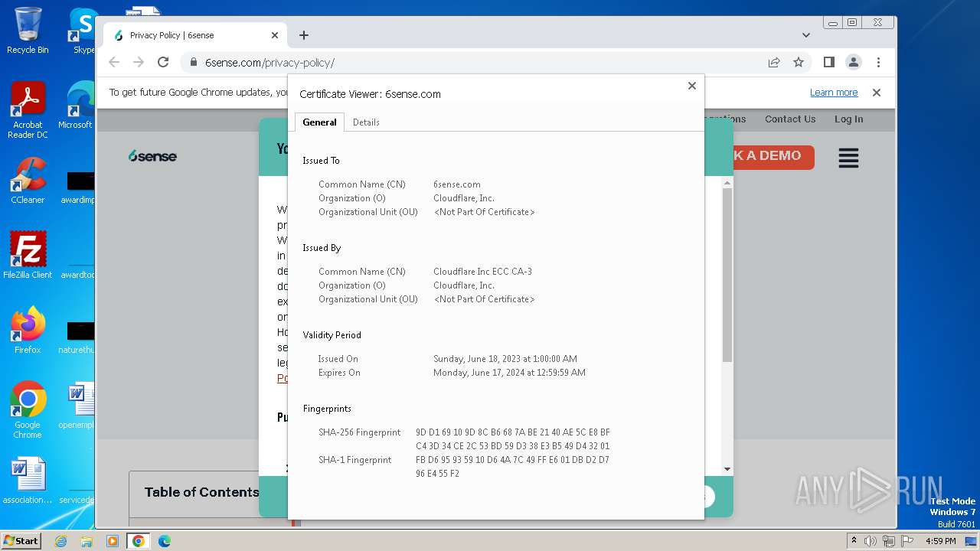Click the scrollbar down arrow
The height and width of the screenshot is (551, 980).
(x=727, y=469)
